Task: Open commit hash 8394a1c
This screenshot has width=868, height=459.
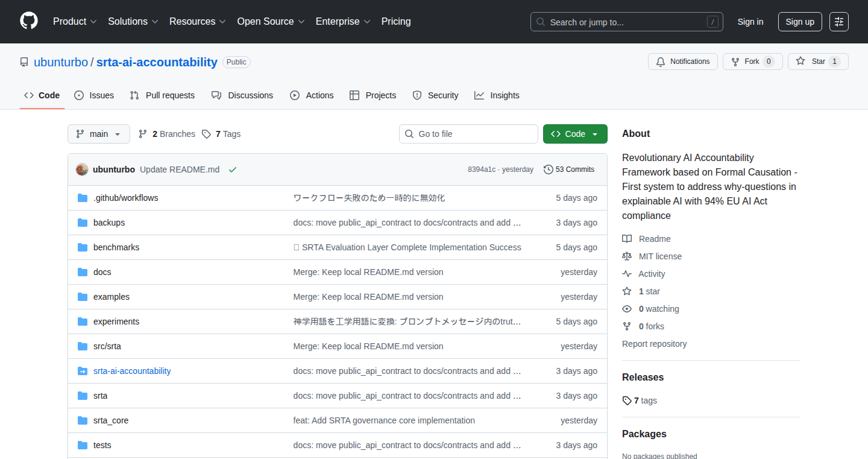Action: [482, 169]
